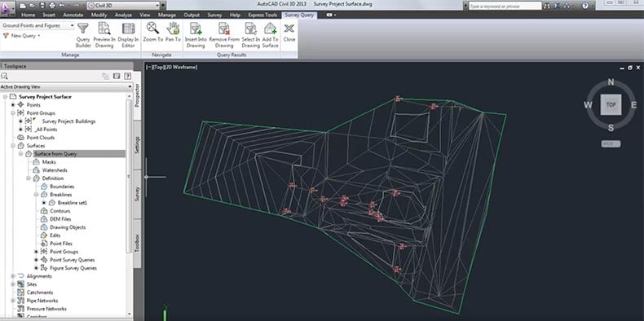Open the Query Builder tool
This screenshot has width=644, height=321.
83,35
